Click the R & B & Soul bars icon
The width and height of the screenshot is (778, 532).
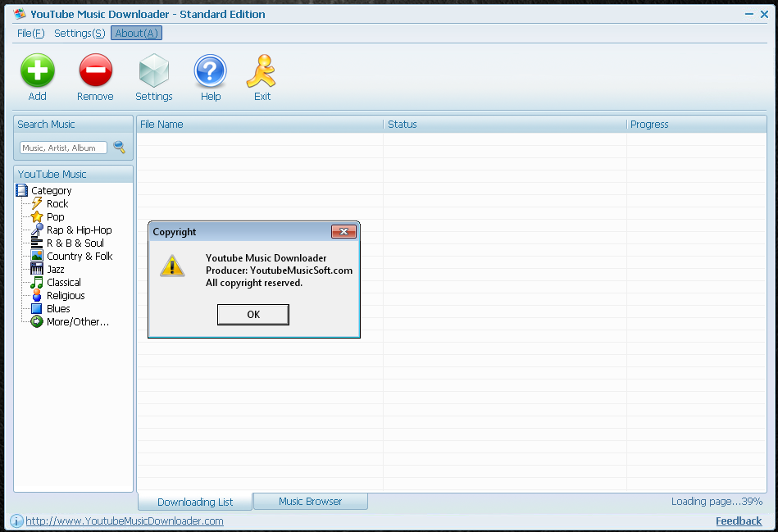click(x=37, y=243)
